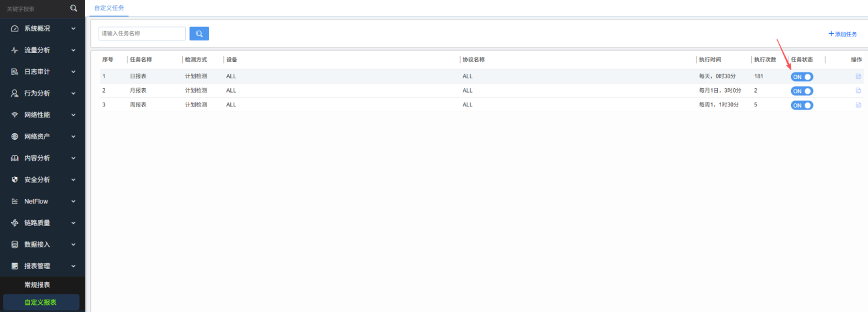Toggle off the 日报表 task status switch
The image size is (868, 312).
pyautogui.click(x=801, y=77)
